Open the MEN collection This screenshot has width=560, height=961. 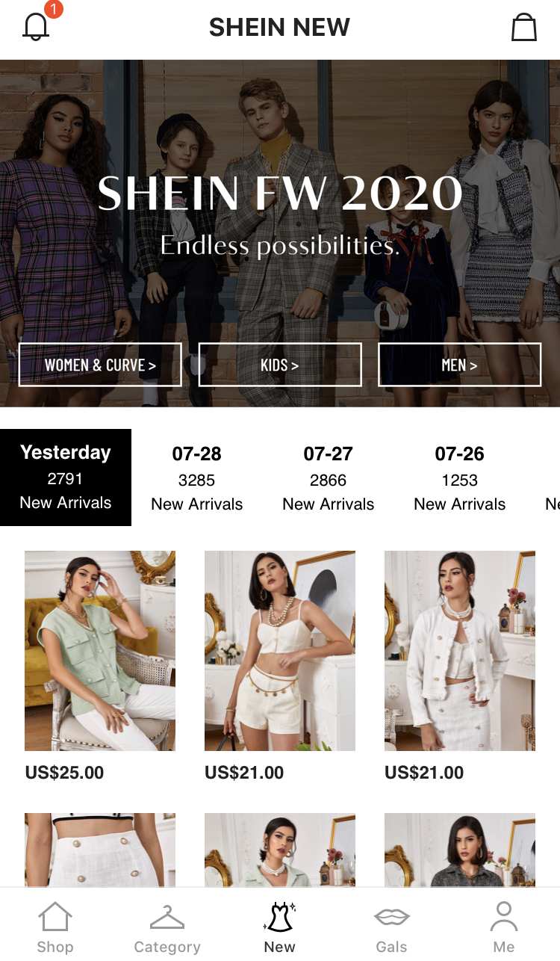point(460,365)
